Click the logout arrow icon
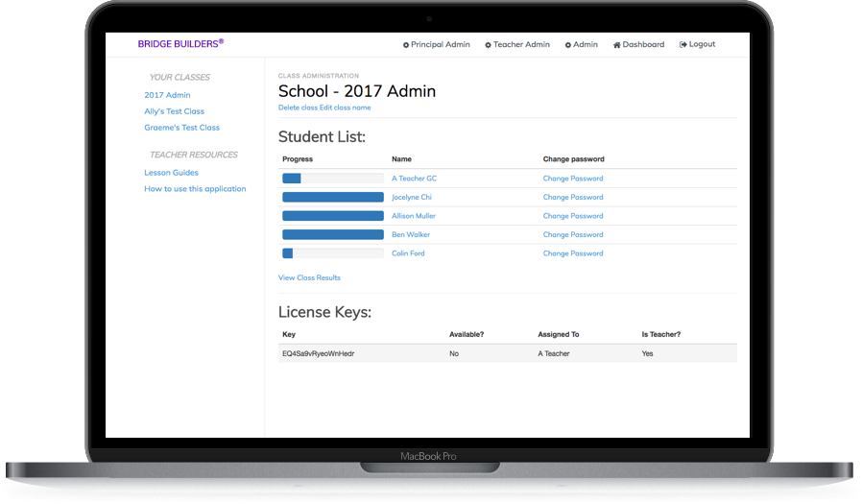The image size is (862, 504). point(682,44)
